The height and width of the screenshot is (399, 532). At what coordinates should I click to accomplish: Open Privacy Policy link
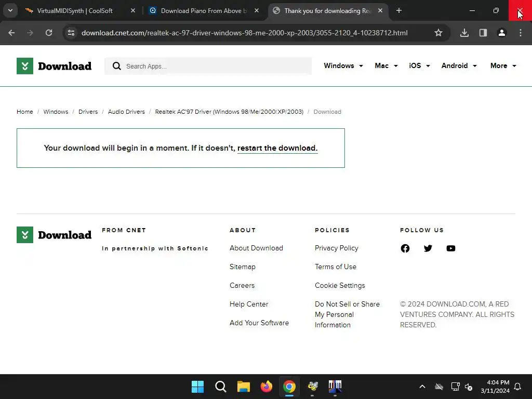point(336,248)
